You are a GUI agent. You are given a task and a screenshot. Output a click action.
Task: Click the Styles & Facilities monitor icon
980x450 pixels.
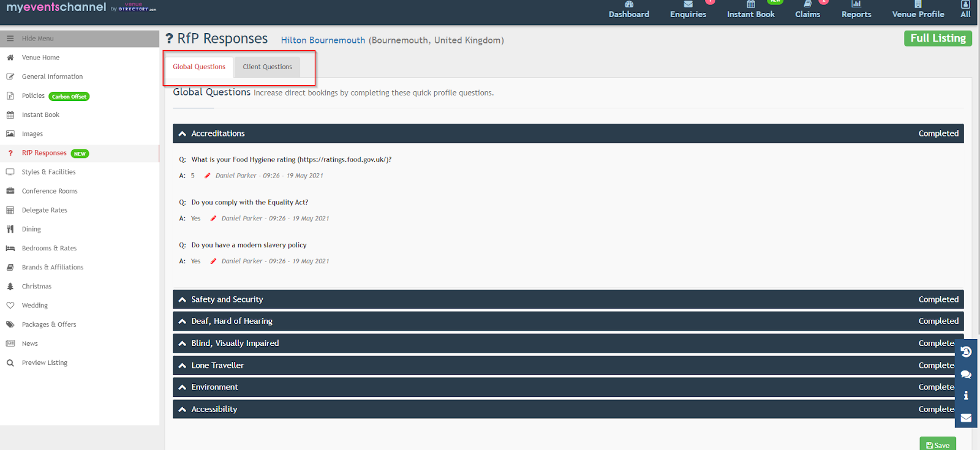10,172
